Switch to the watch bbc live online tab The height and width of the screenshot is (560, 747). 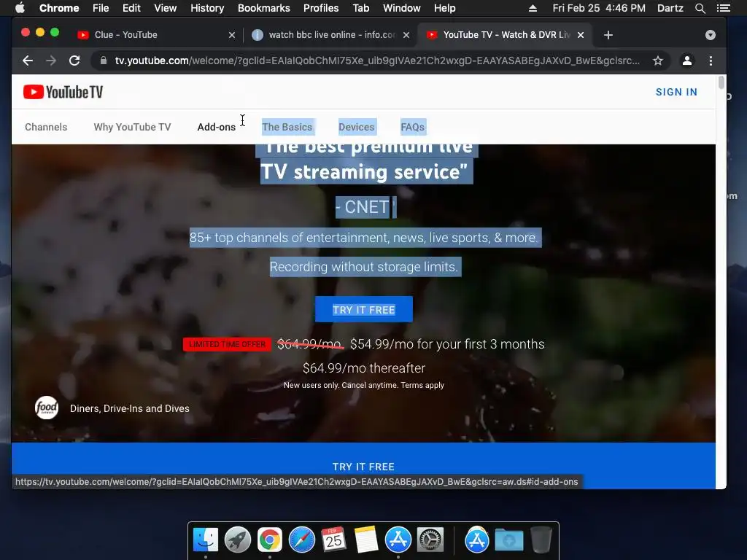330,35
